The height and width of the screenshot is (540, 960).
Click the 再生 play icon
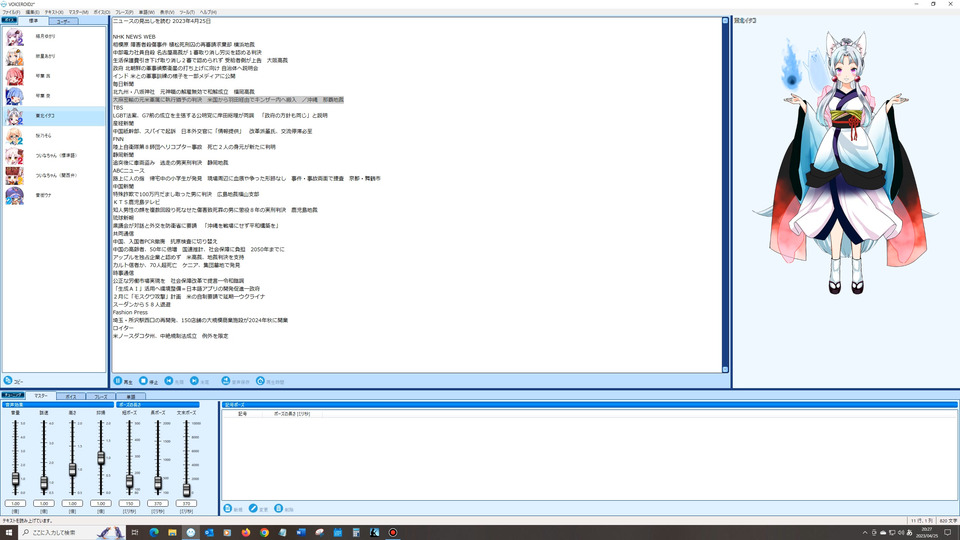pos(118,381)
